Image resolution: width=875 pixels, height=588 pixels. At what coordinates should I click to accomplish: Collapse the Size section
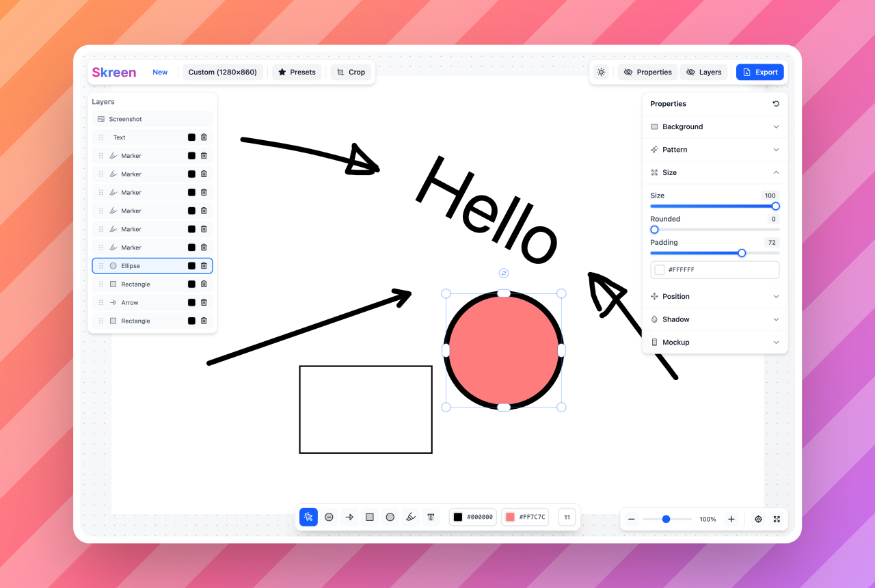click(x=715, y=172)
